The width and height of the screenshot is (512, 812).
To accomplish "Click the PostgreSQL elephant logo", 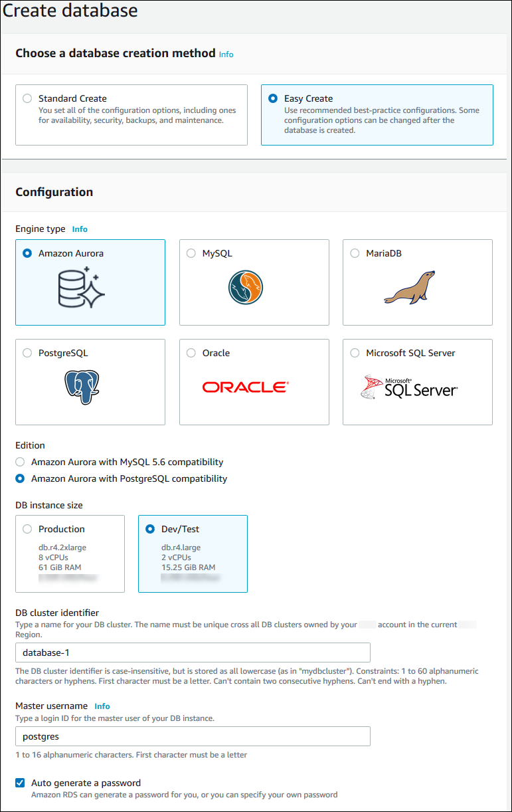I will click(x=82, y=387).
